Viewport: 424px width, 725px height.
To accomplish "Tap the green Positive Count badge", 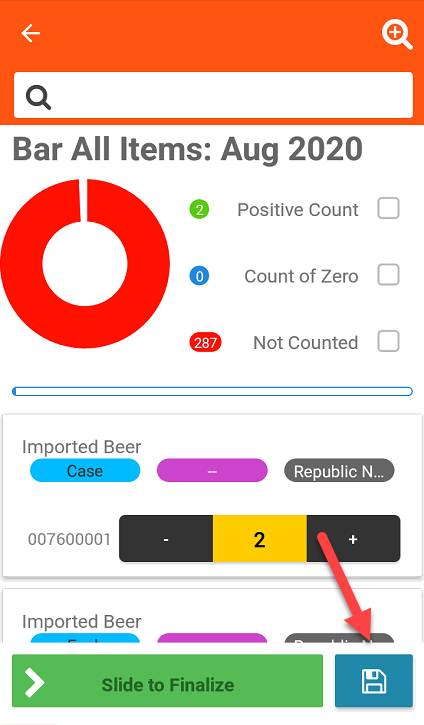I will pyautogui.click(x=199, y=209).
